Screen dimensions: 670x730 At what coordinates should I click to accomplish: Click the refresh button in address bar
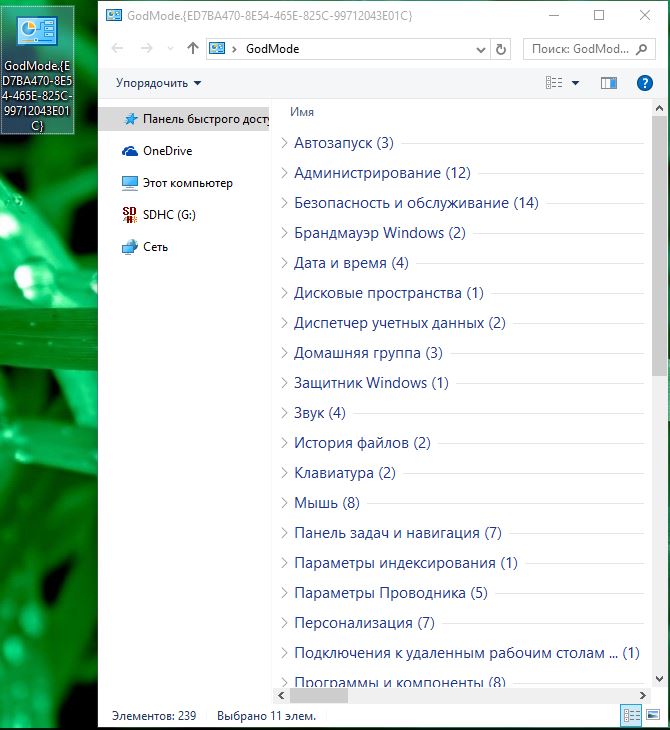tap(502, 48)
